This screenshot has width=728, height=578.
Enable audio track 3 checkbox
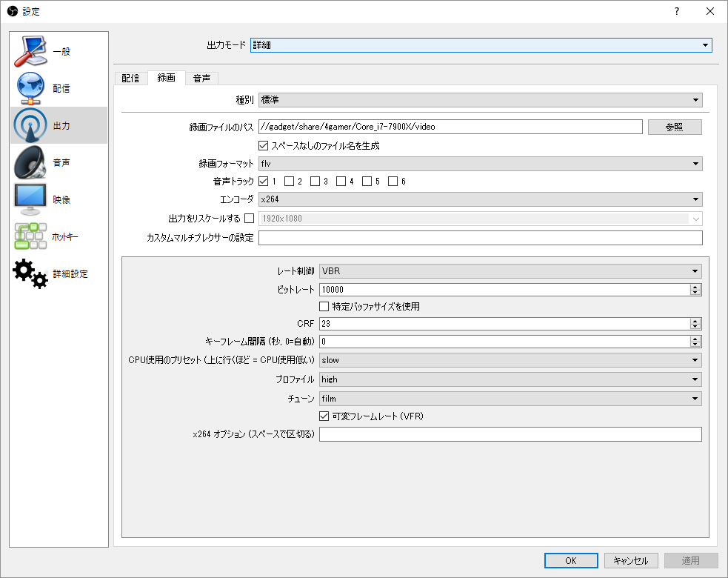315,182
